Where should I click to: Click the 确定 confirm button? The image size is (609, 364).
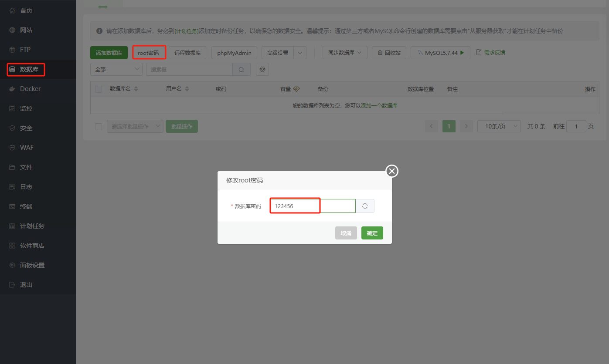(372, 233)
